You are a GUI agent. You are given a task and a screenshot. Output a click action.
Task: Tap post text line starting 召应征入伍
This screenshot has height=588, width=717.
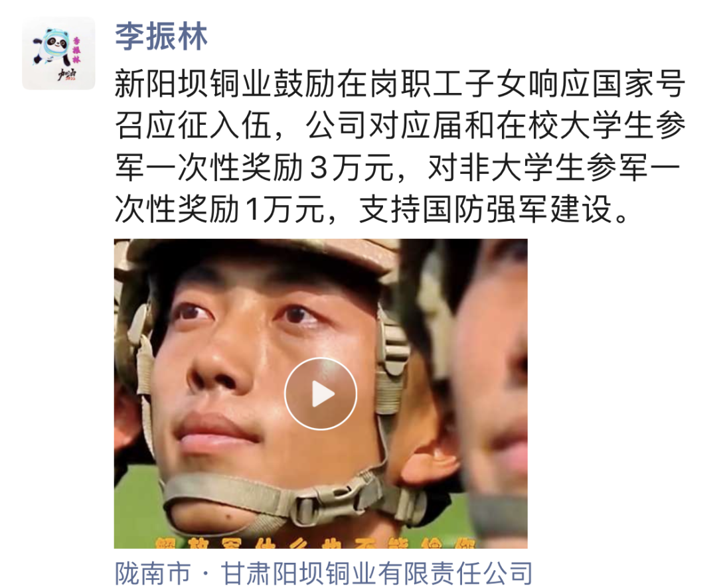(x=400, y=125)
